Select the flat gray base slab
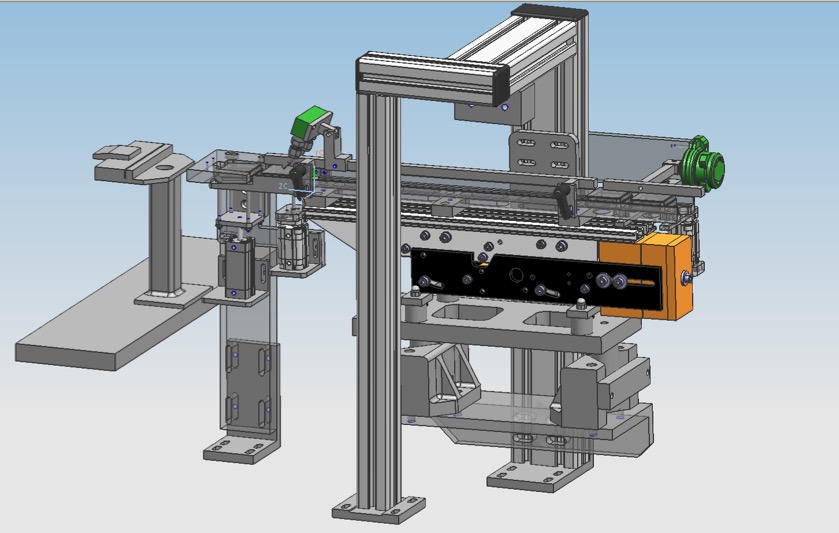This screenshot has width=839, height=533. [118, 302]
